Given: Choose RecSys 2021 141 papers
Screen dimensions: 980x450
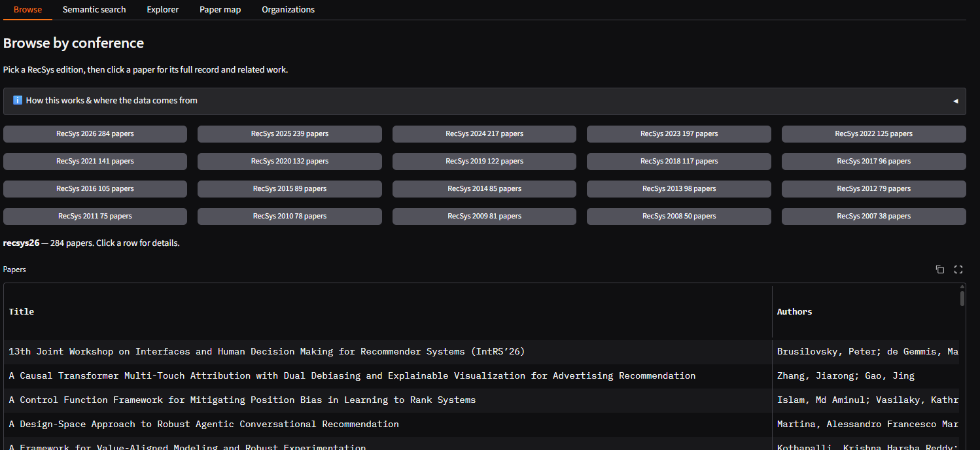Looking at the screenshot, I should [95, 162].
